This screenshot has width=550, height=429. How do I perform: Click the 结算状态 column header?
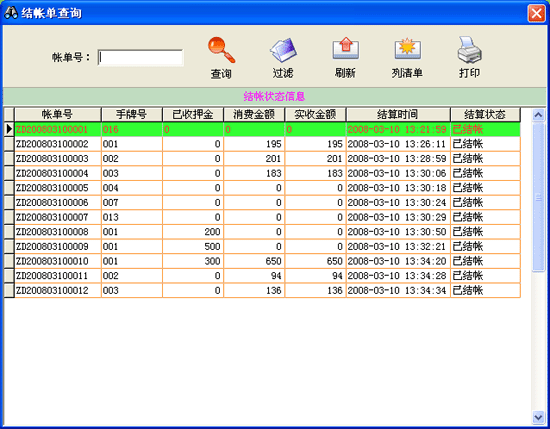(485, 114)
